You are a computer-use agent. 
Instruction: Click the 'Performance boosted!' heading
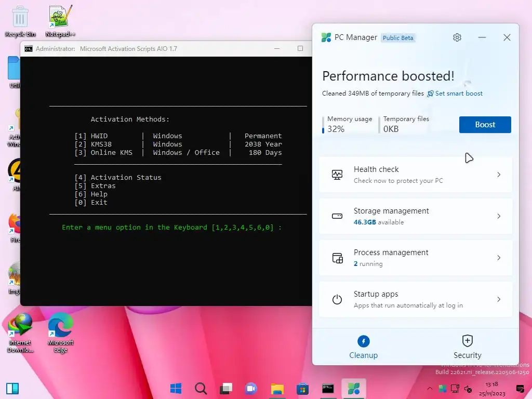(388, 76)
